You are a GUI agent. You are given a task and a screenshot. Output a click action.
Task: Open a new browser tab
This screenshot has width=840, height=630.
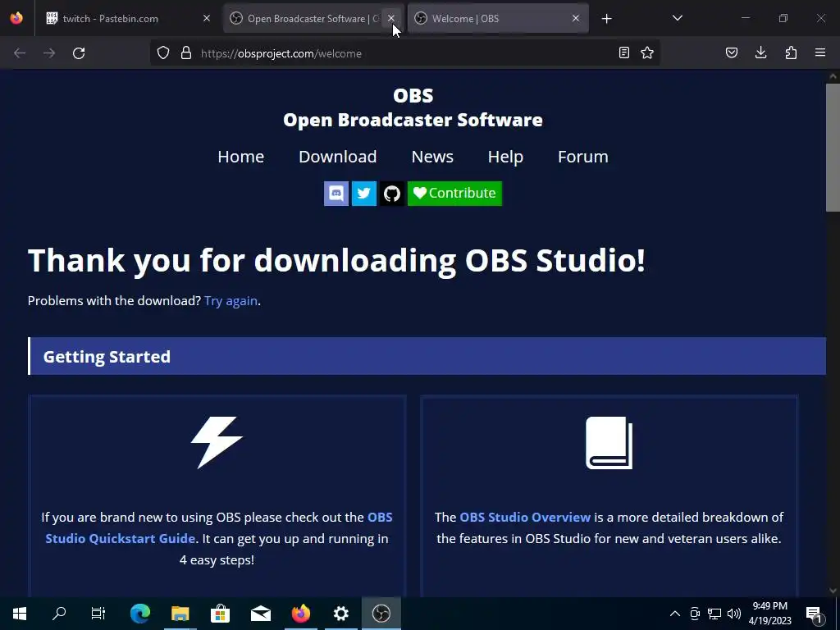coord(606,19)
